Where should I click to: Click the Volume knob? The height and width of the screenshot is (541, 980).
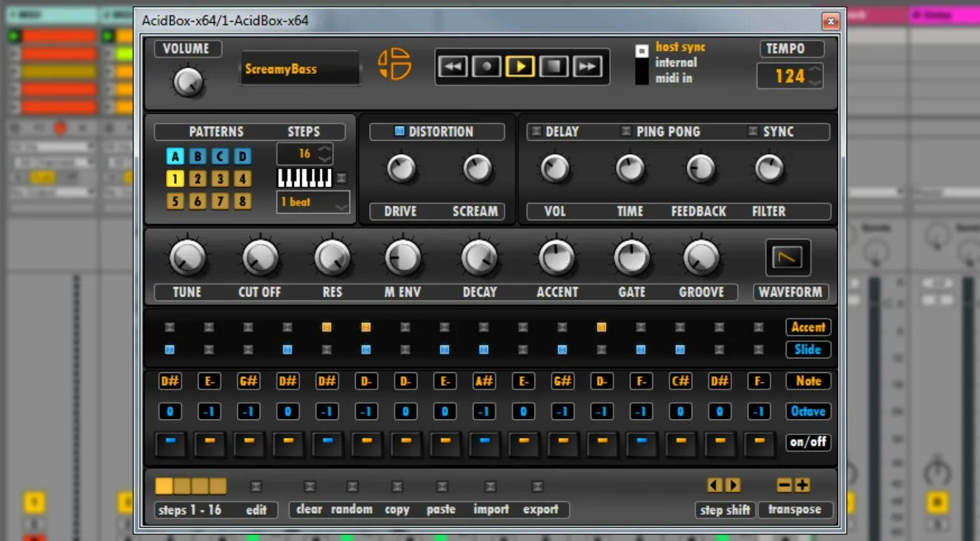click(x=188, y=83)
